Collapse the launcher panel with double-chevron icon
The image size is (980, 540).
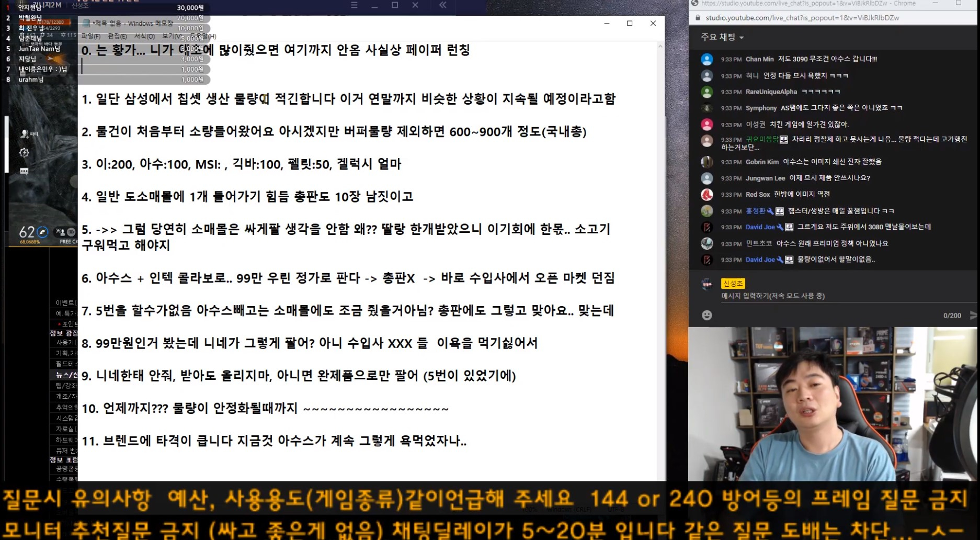click(x=443, y=5)
